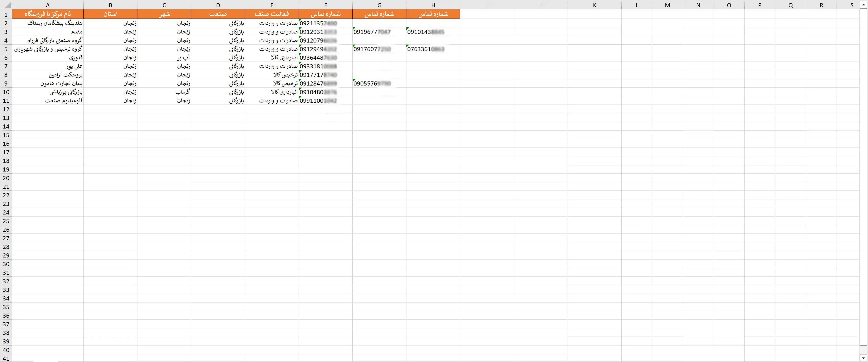Select row header 40
Screen dimensions: 868x362
click(x=6, y=350)
